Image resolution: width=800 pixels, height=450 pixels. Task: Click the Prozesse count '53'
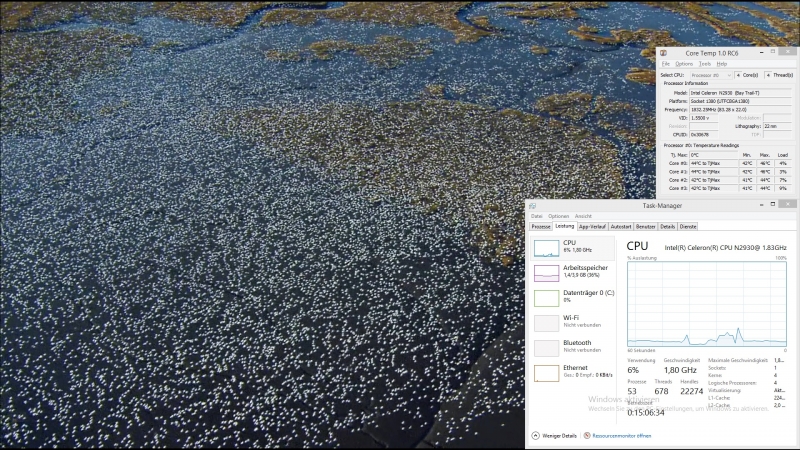point(632,391)
